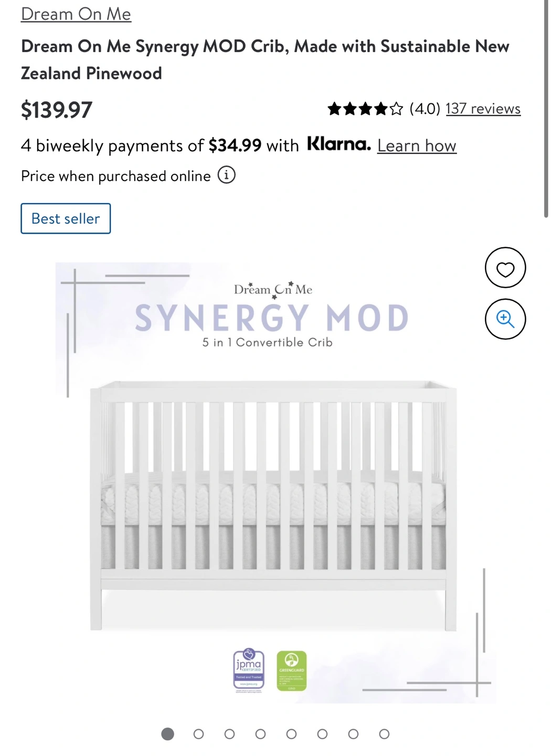Open the Dream On Me brand link

(76, 14)
